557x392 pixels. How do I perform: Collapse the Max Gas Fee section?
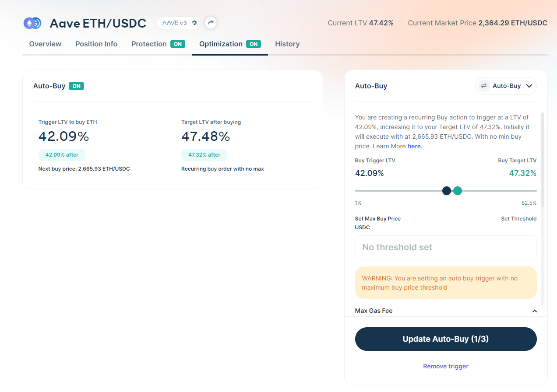pyautogui.click(x=534, y=311)
